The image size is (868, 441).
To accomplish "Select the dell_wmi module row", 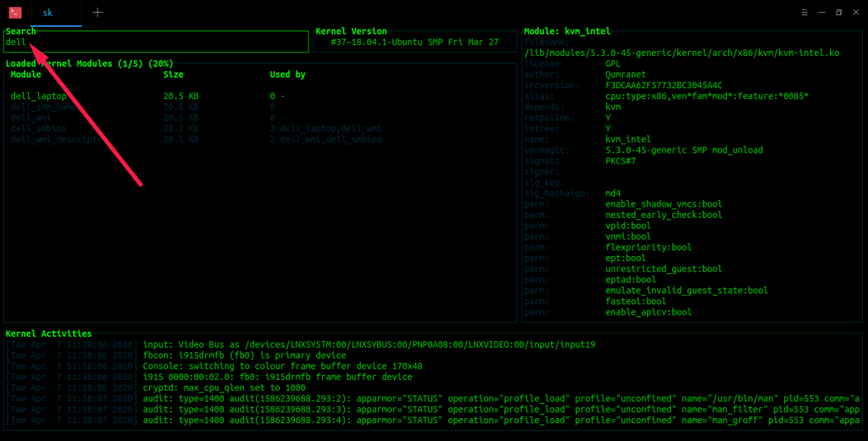I will (260, 117).
